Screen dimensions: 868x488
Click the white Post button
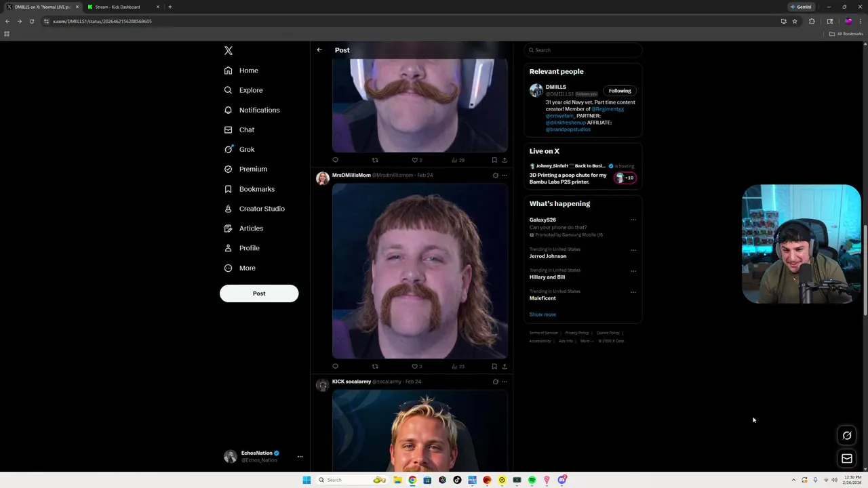pyautogui.click(x=259, y=293)
